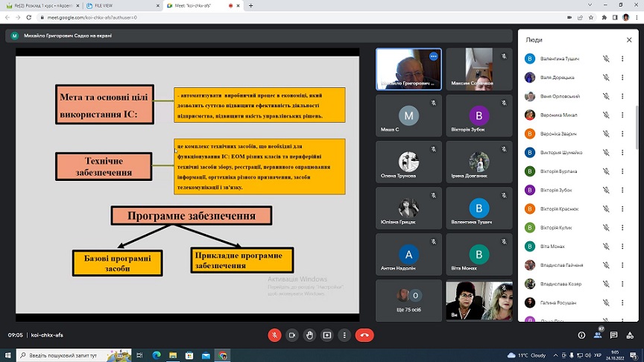Click muted mic icon for Вікторія Кулик
Viewport: 644px width, 362px height.
tap(606, 228)
